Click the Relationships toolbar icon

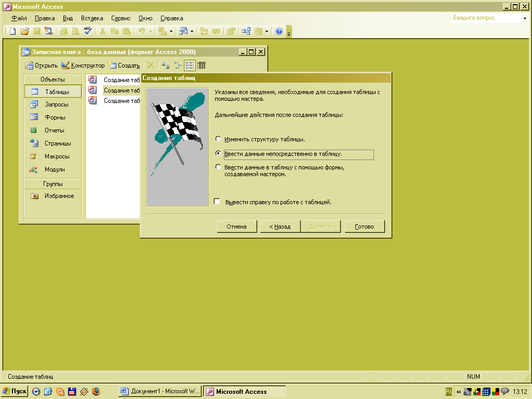pyautogui.click(x=246, y=31)
